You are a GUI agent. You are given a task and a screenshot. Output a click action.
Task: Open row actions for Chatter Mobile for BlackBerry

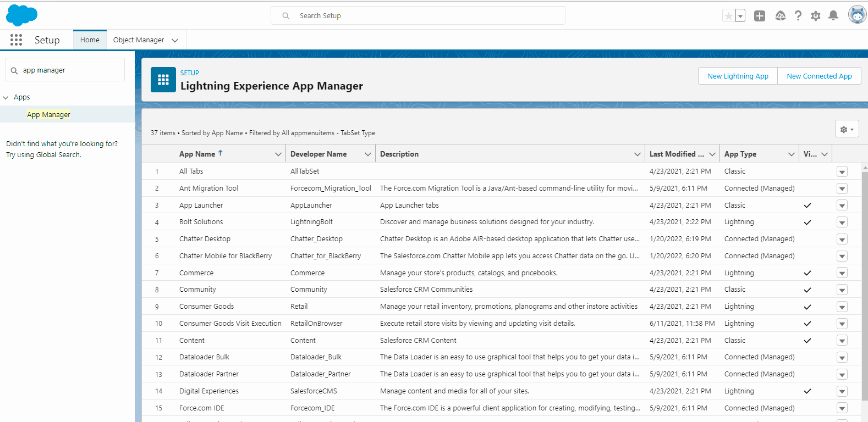pyautogui.click(x=842, y=256)
